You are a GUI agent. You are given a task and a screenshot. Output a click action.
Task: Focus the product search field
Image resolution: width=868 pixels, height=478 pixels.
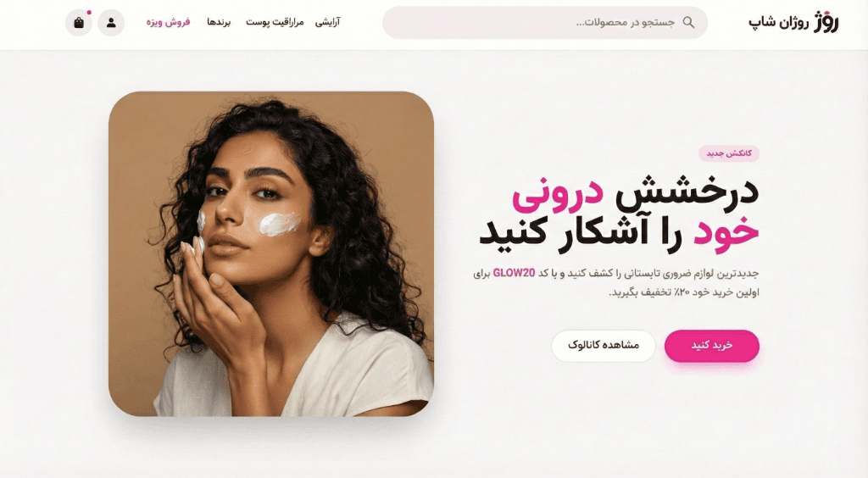pos(545,23)
